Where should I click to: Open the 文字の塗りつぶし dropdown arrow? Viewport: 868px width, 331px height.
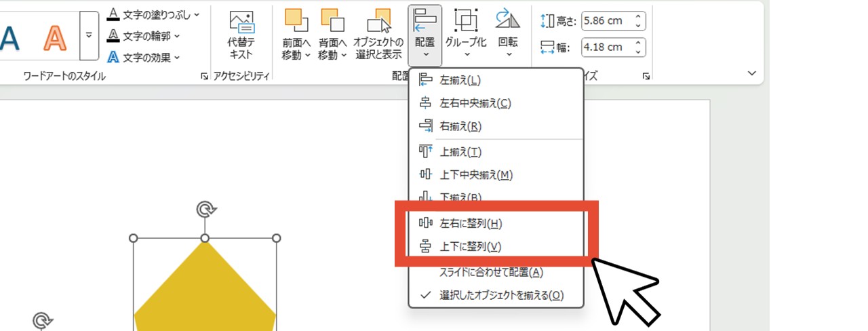click(197, 15)
